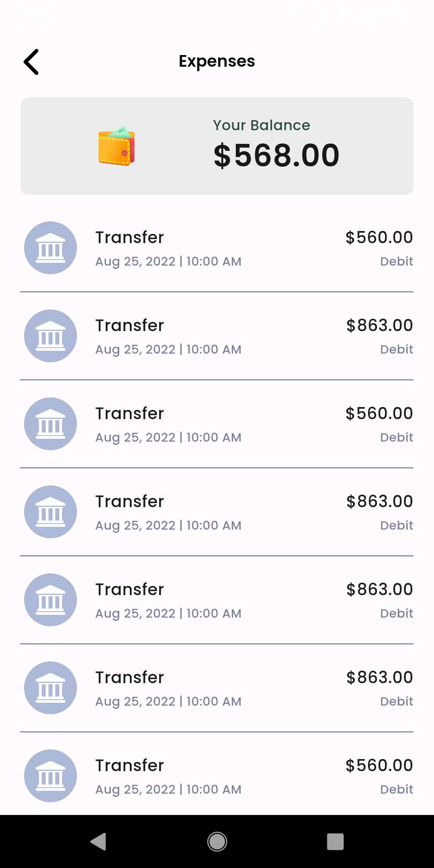Tap the sixth transaction's bank icon

point(51,688)
